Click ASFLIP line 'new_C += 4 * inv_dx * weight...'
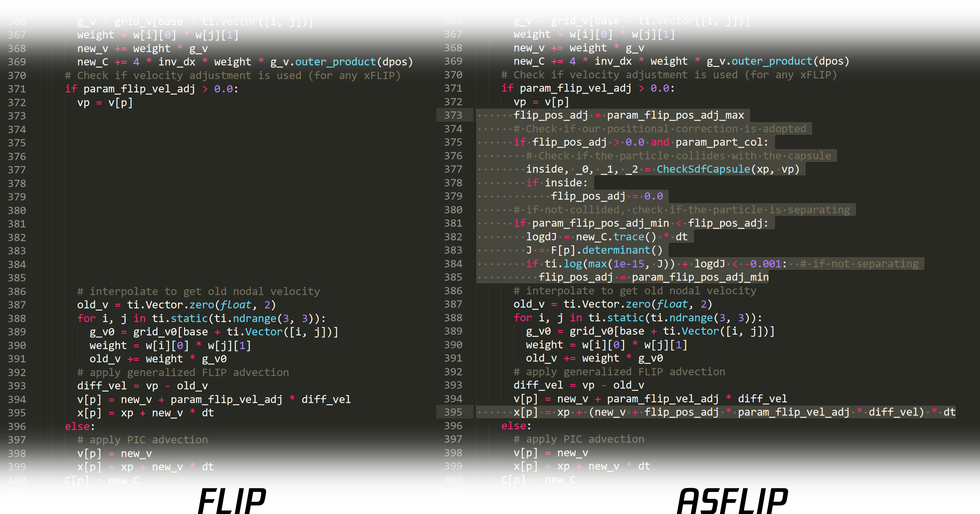The height and width of the screenshot is (514, 980). coord(681,61)
